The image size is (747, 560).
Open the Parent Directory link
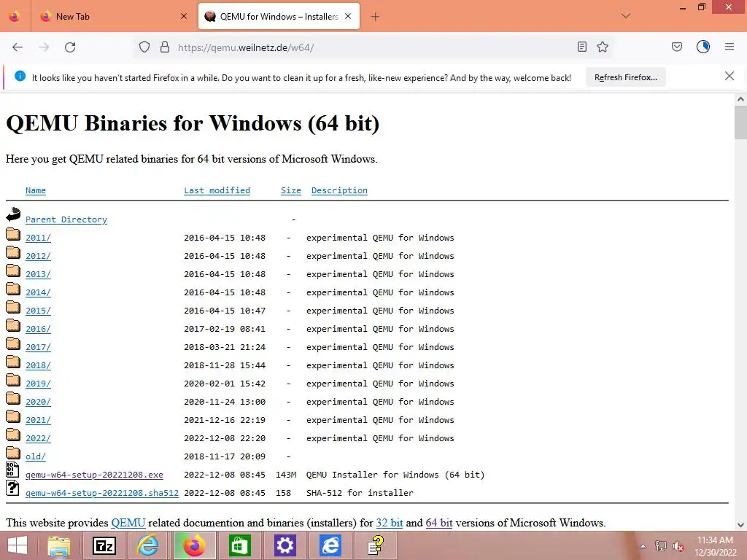click(66, 219)
